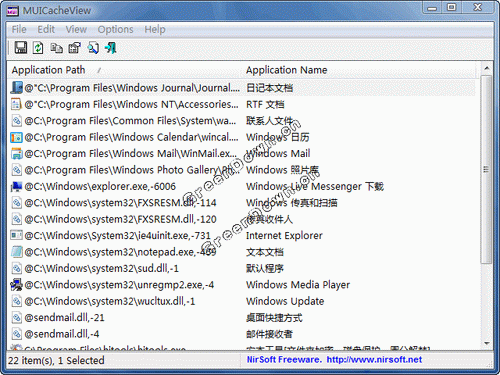500x375 pixels.
Task: Close the MUICacheView window
Action: (x=478, y=7)
